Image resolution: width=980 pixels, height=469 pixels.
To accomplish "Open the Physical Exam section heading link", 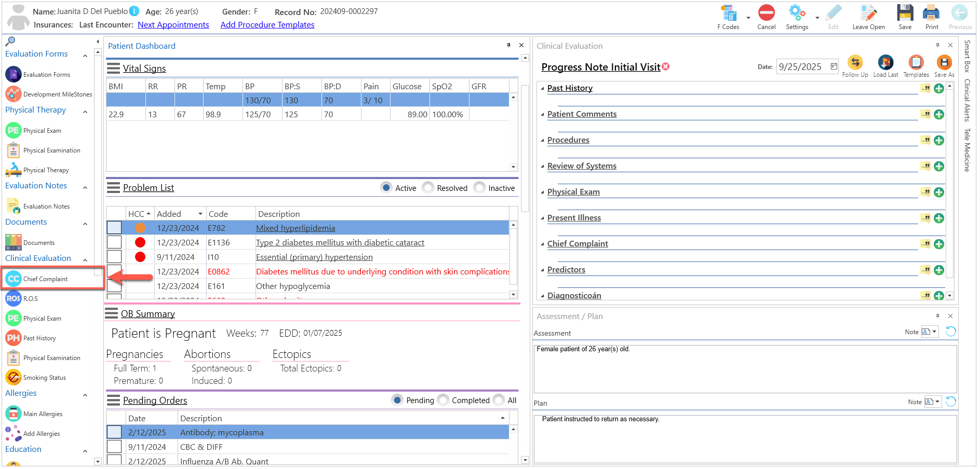I will pyautogui.click(x=573, y=192).
